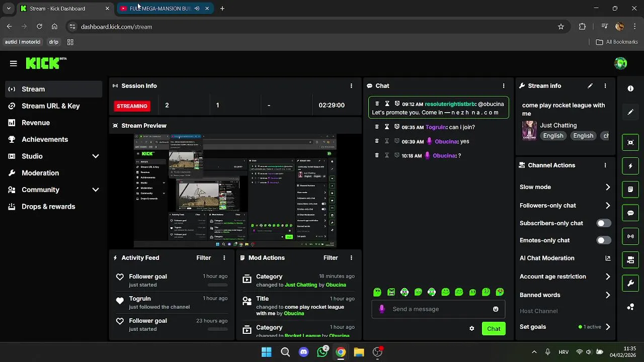Click the lightning bolt icon in right rail

click(630, 166)
